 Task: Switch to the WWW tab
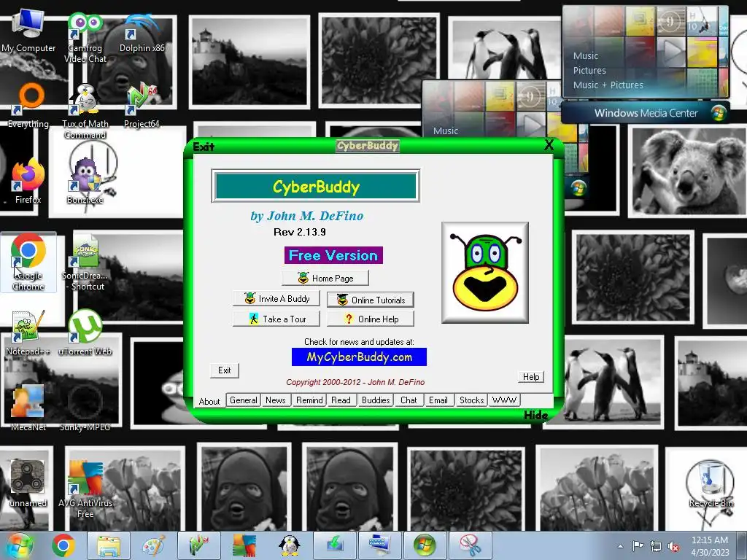(504, 400)
